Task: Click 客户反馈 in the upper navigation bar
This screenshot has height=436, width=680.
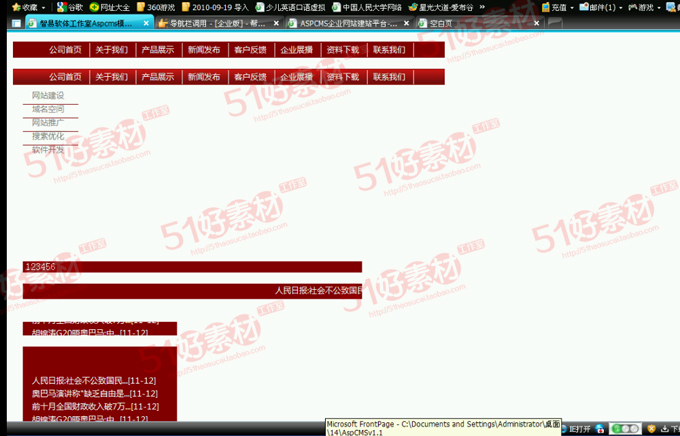Action: pyautogui.click(x=250, y=50)
